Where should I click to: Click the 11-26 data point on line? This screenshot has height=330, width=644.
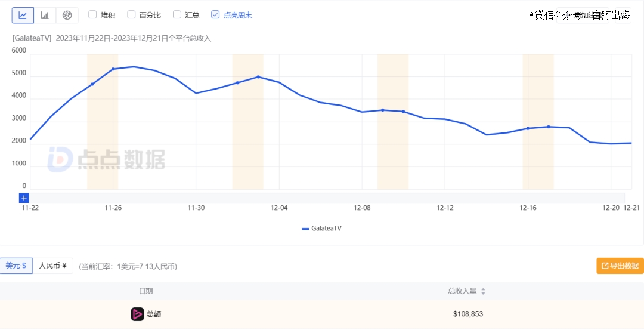[113, 69]
